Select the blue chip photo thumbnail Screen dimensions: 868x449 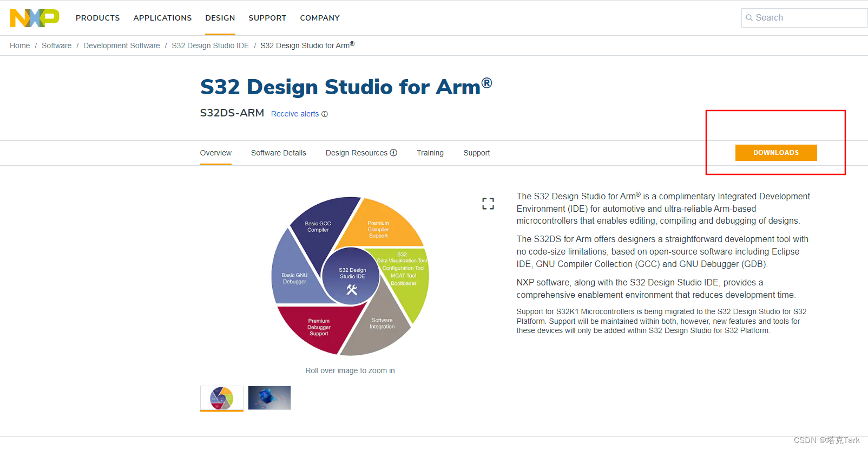pyautogui.click(x=269, y=398)
